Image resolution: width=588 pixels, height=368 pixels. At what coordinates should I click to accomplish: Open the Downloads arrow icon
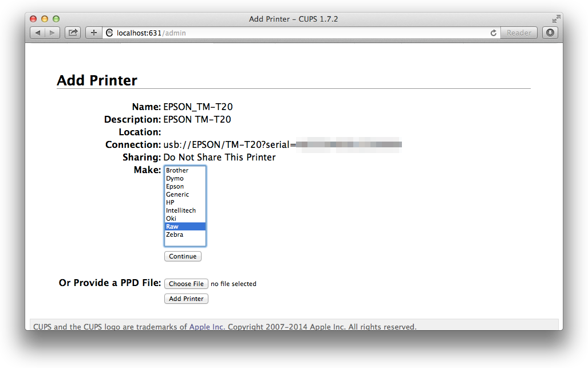click(x=550, y=33)
